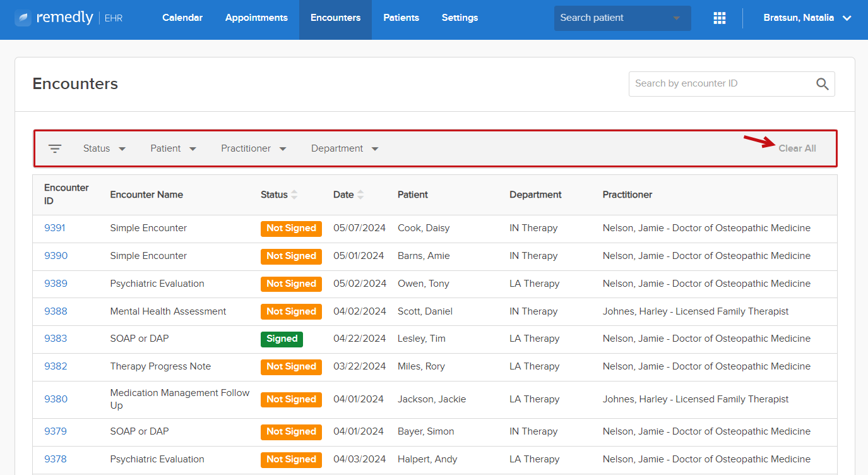Click patient name Jackson, Jackie
The image size is (868, 475).
[432, 399]
